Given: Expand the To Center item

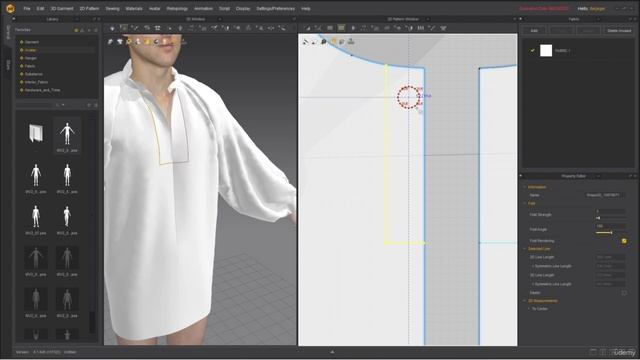Looking at the screenshot, I should click(x=529, y=309).
